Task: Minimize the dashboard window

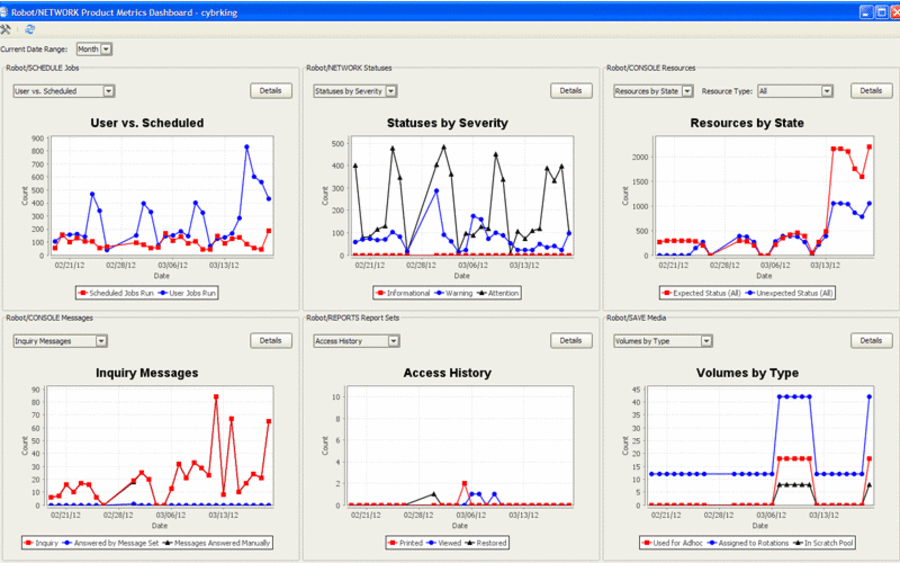Action: [x=867, y=12]
